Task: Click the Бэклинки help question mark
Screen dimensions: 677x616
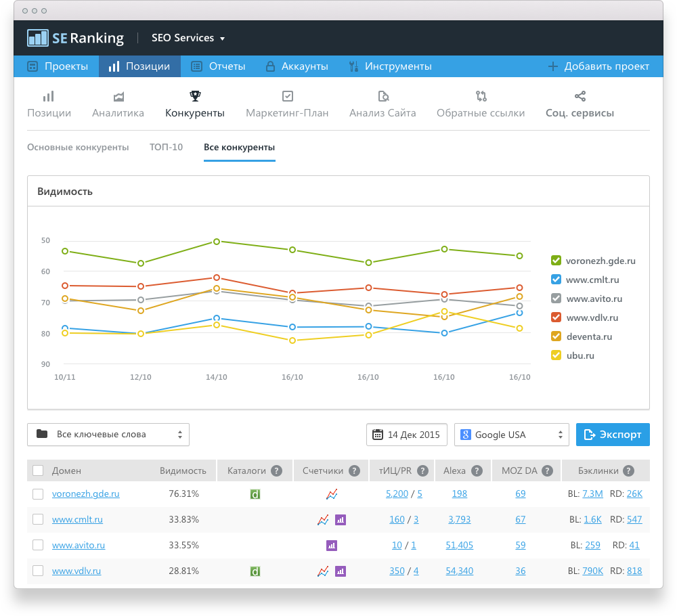Action: (629, 471)
